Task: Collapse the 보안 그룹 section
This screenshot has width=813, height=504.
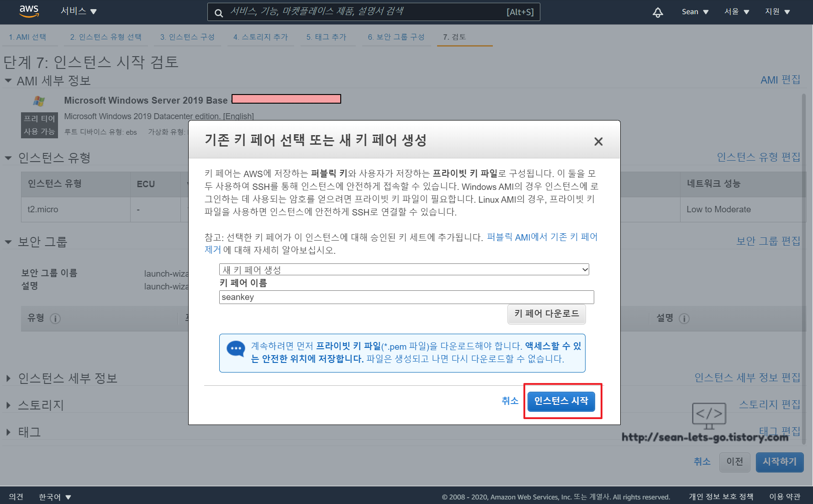Action: coord(8,242)
